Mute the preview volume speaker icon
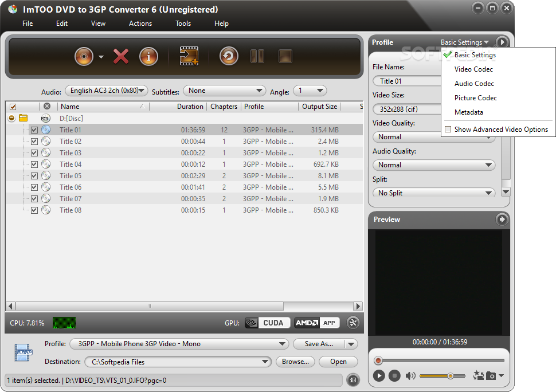This screenshot has width=556, height=392. 410,376
